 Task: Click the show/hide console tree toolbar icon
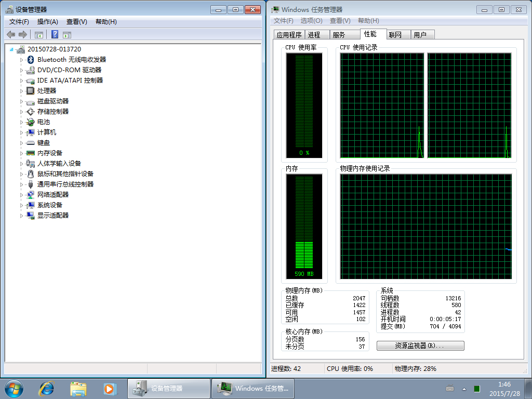(38, 35)
